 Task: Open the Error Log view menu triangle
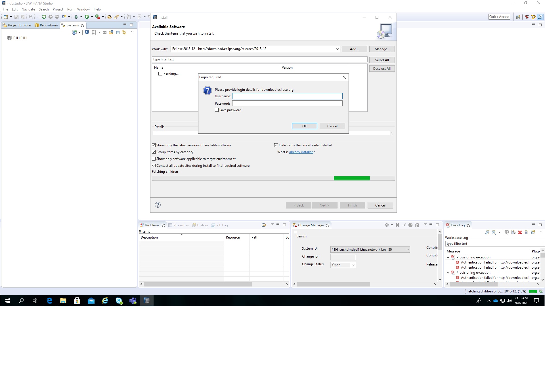point(541,232)
